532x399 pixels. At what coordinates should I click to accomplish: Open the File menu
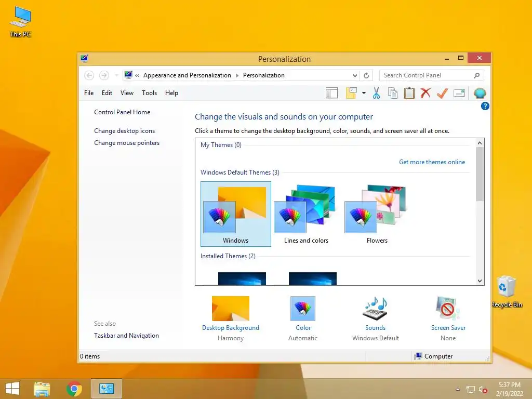[x=89, y=93]
